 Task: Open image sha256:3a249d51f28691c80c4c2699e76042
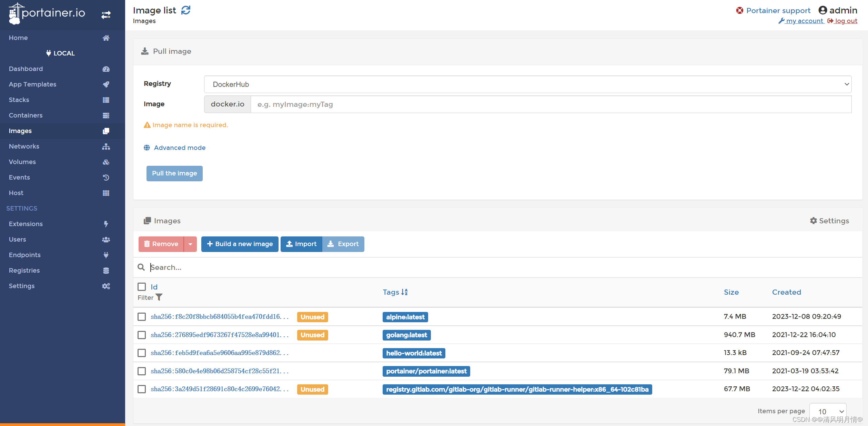coord(220,389)
